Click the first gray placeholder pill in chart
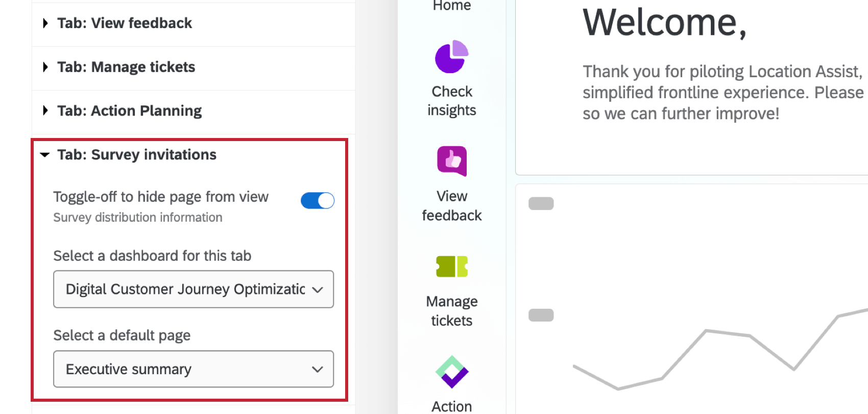Image resolution: width=868 pixels, height=414 pixels. [541, 203]
